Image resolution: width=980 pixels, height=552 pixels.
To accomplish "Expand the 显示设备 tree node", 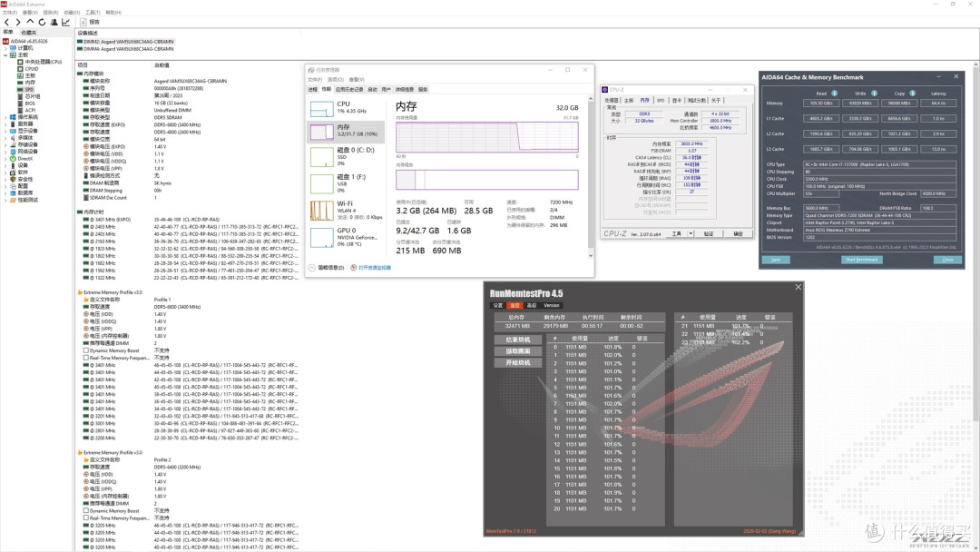I will coord(6,131).
